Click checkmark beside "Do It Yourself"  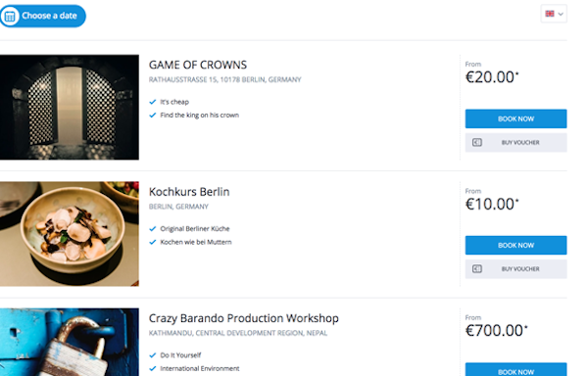(153, 355)
